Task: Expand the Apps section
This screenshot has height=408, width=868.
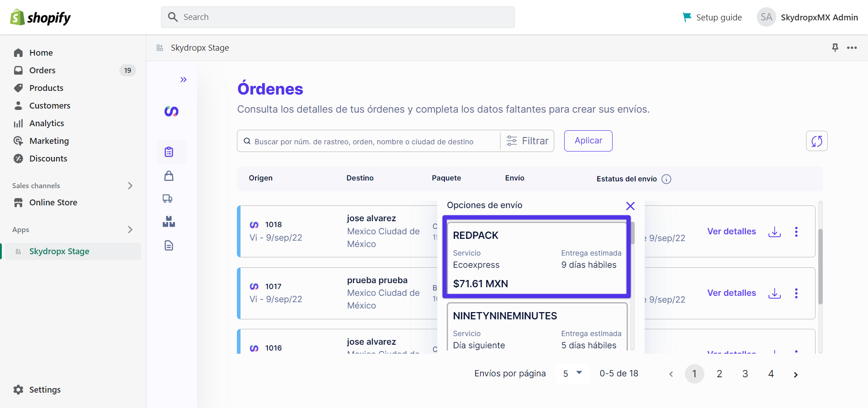Action: pyautogui.click(x=130, y=229)
